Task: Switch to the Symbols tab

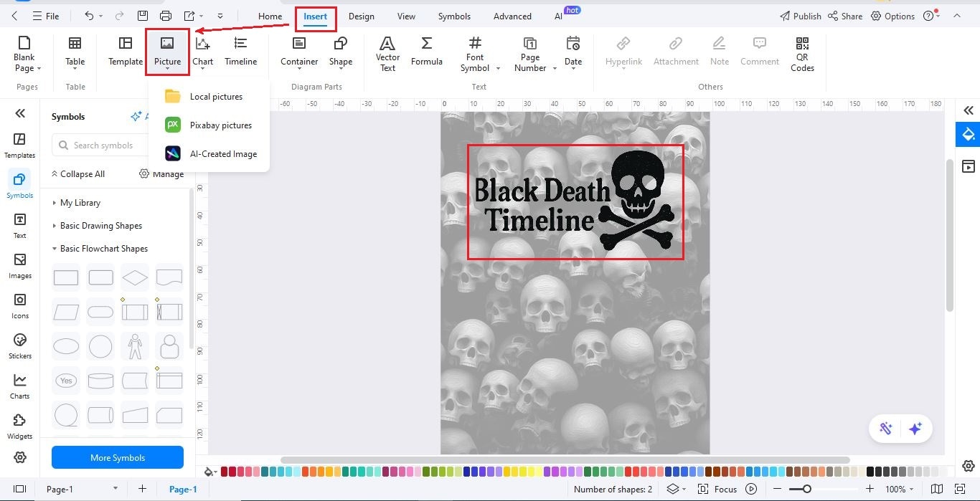Action: click(x=454, y=16)
